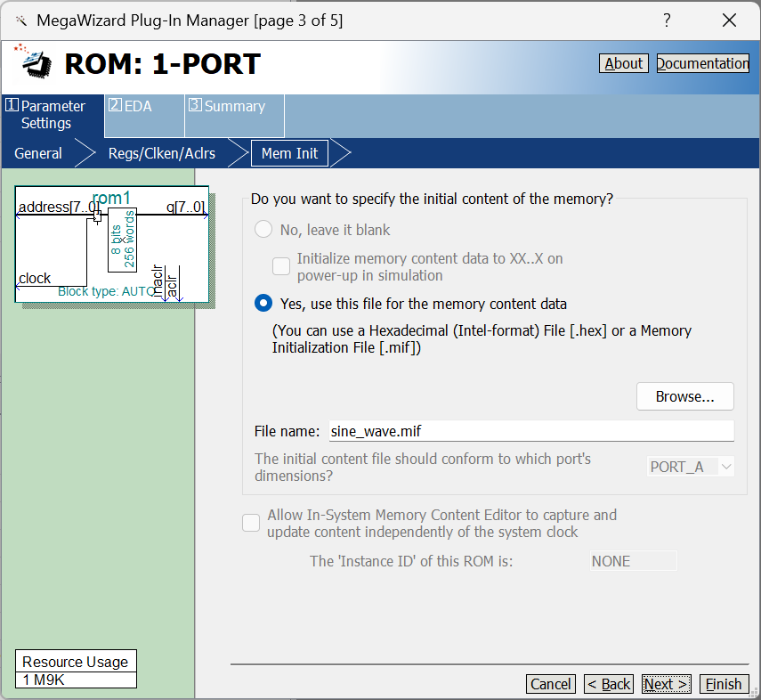Viewport: 761px width, 700px height.
Task: Open the Documentation button
Action: pos(703,63)
